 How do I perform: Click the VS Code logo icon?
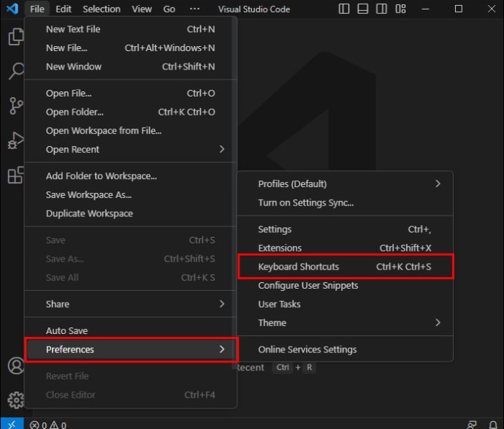[x=12, y=9]
